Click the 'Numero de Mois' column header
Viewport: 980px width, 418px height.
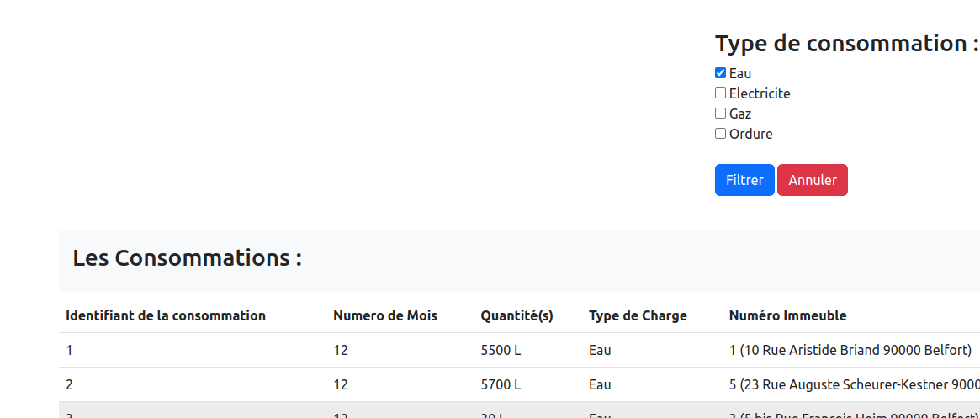(x=385, y=315)
